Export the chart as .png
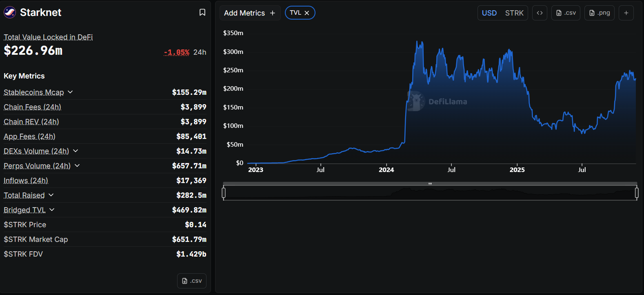The width and height of the screenshot is (644, 295). click(599, 13)
